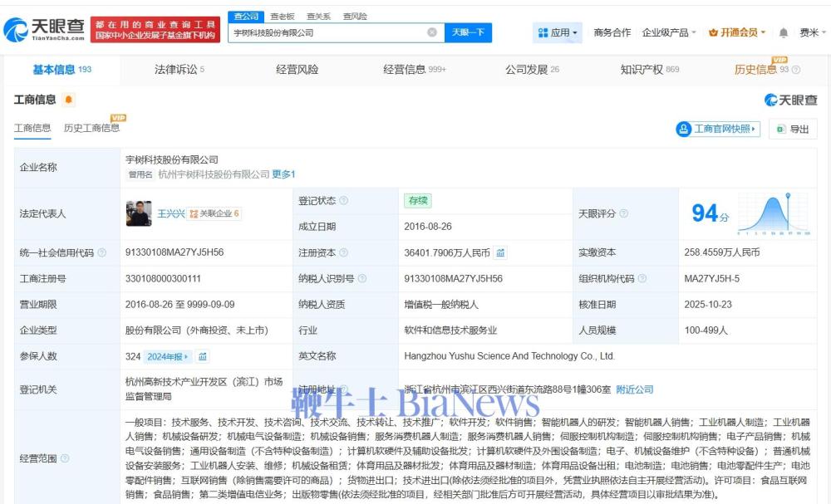Viewport: 831px width, 504px height.
Task: Switch to the 法律诉讼 tab
Action: 179,70
